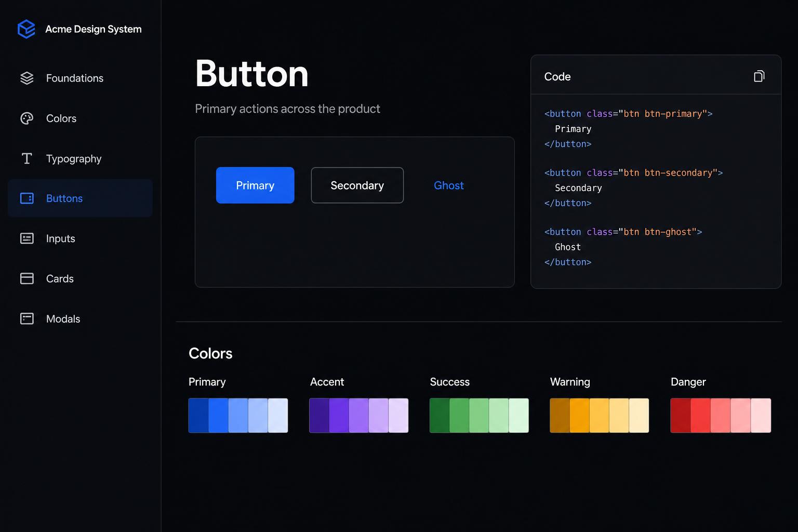This screenshot has width=798, height=532.
Task: Click the Warning palette label
Action: coord(570,382)
